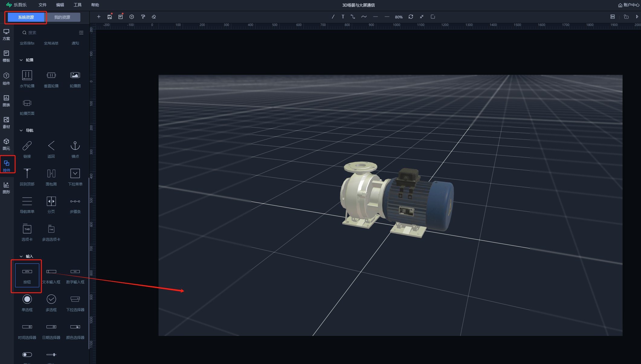Select the text T tool
Screen dimensions: 641x364
[343, 17]
